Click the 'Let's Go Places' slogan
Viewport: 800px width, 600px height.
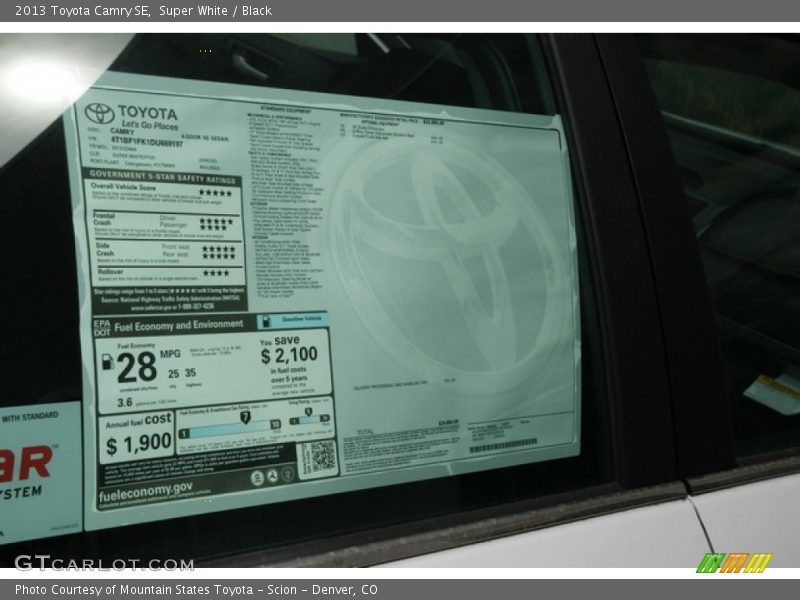point(150,125)
